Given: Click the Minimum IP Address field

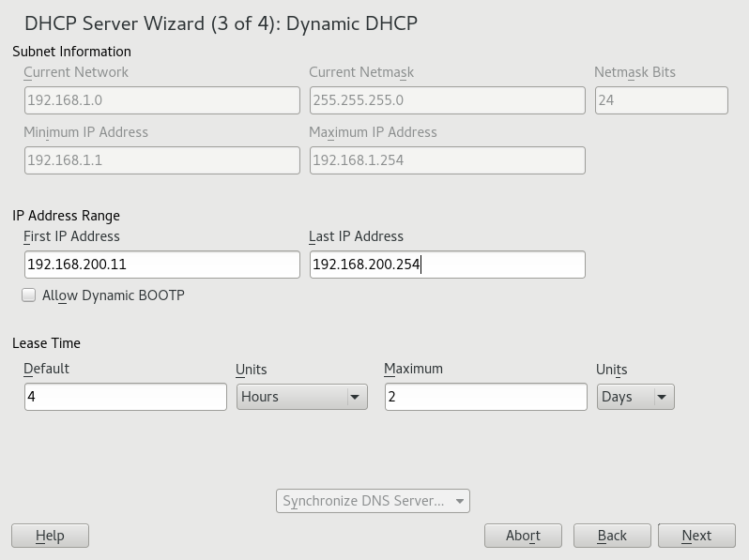Looking at the screenshot, I should tap(161, 160).
